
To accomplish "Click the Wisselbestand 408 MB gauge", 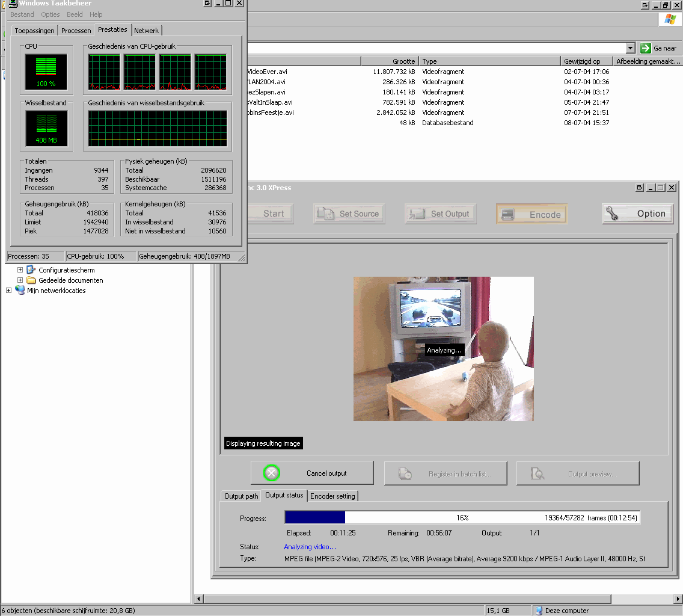I will pos(46,128).
